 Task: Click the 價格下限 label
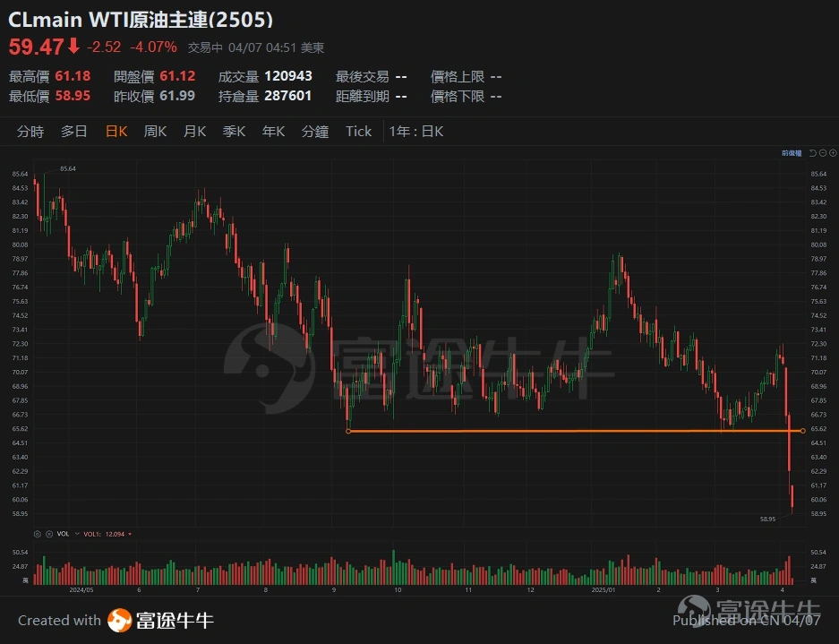(458, 97)
